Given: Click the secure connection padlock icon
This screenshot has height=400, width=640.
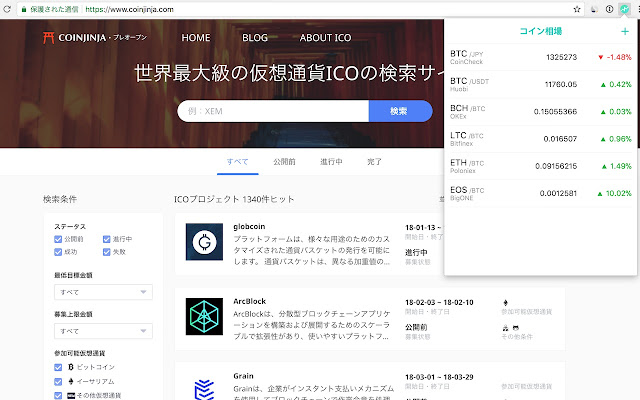Looking at the screenshot, I should click(24, 9).
